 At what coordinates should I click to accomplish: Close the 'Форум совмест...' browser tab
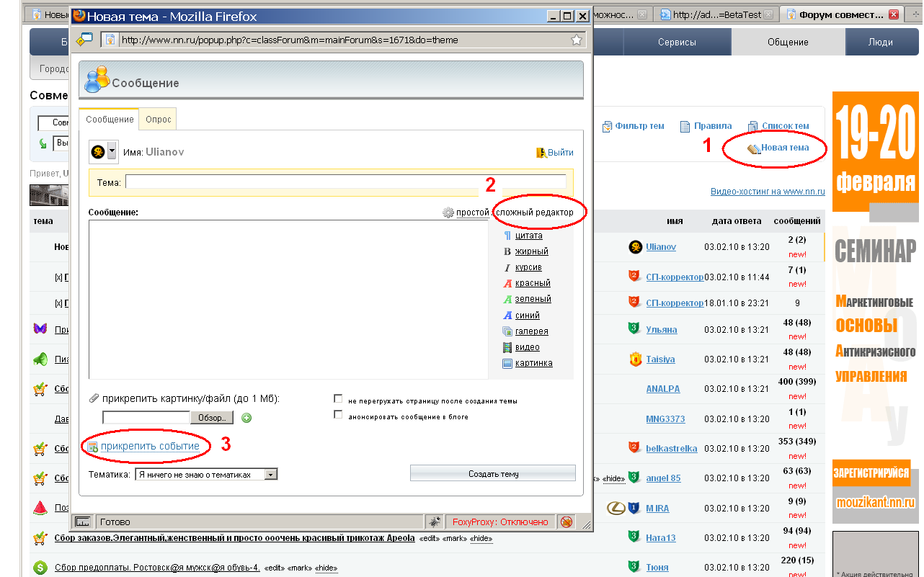[x=894, y=14]
